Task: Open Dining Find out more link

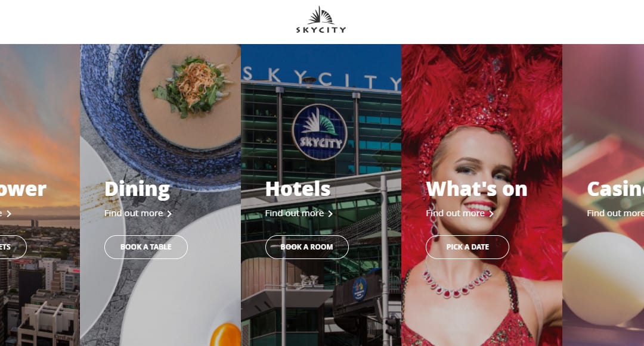Action: coord(134,213)
